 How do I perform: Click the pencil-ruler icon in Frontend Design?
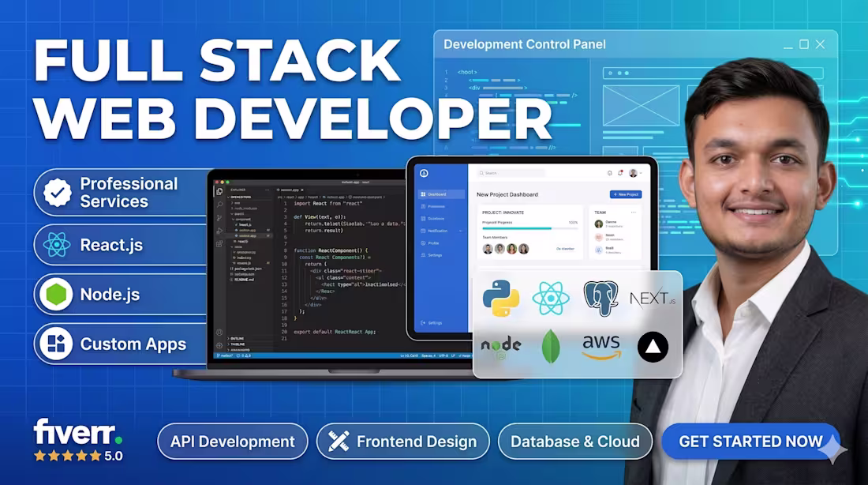339,442
